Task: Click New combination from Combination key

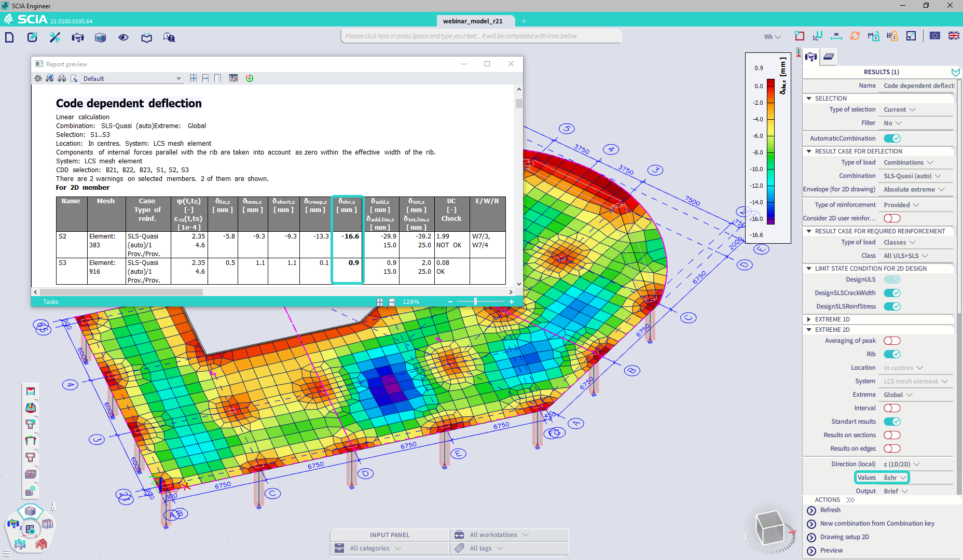Action: 877,523
